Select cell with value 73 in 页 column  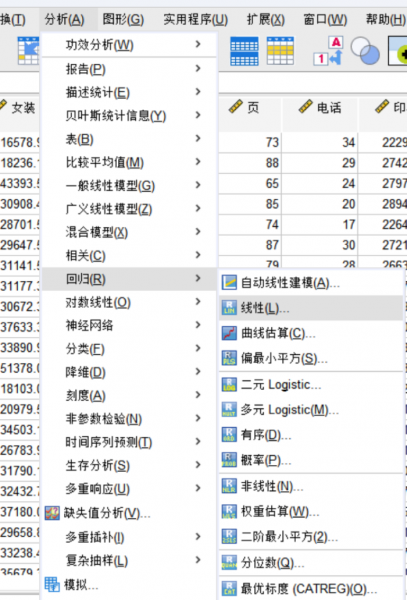[250, 142]
